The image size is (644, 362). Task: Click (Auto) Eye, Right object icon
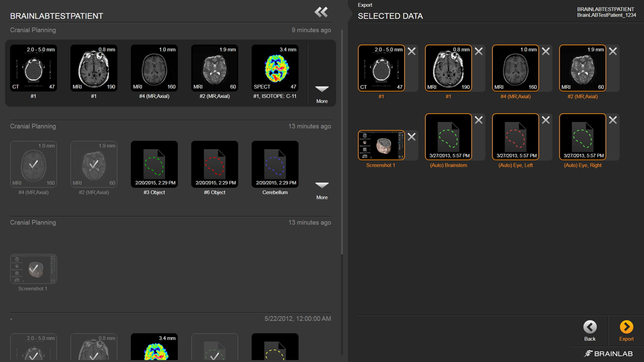(583, 137)
